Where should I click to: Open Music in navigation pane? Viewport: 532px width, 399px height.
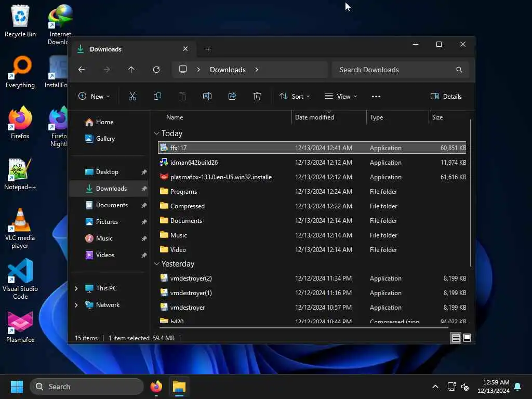point(109,238)
